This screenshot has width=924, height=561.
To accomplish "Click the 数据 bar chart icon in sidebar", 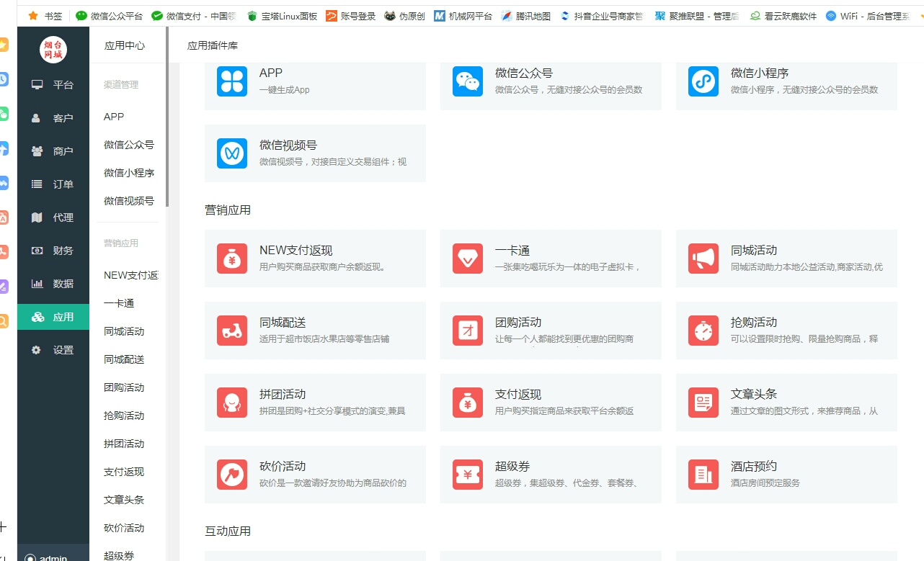I will pyautogui.click(x=37, y=284).
